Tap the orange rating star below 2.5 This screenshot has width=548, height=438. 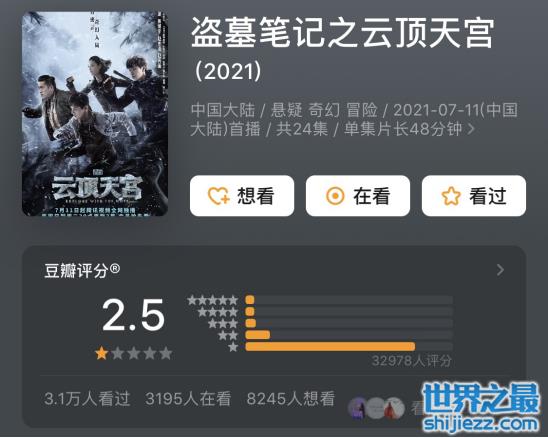tap(102, 353)
